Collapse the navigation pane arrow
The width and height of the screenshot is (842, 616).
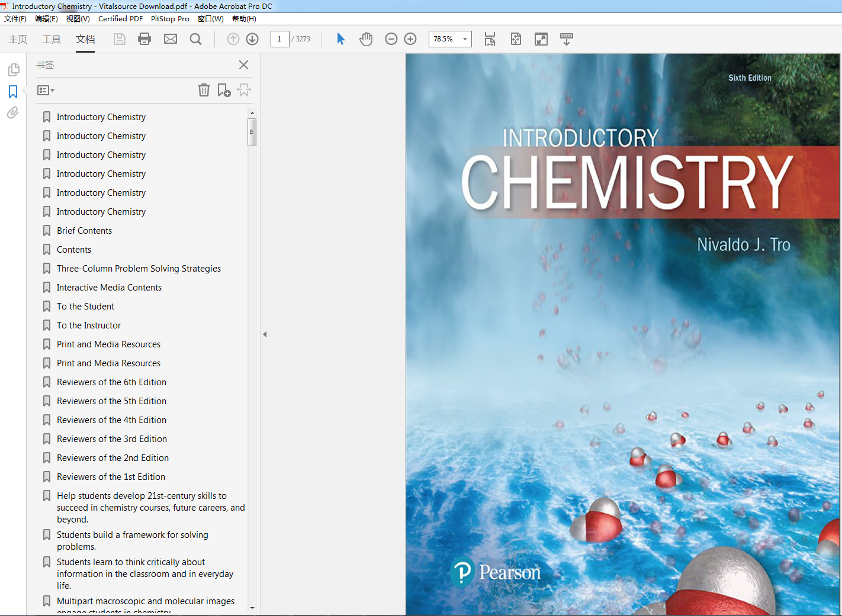pyautogui.click(x=265, y=334)
